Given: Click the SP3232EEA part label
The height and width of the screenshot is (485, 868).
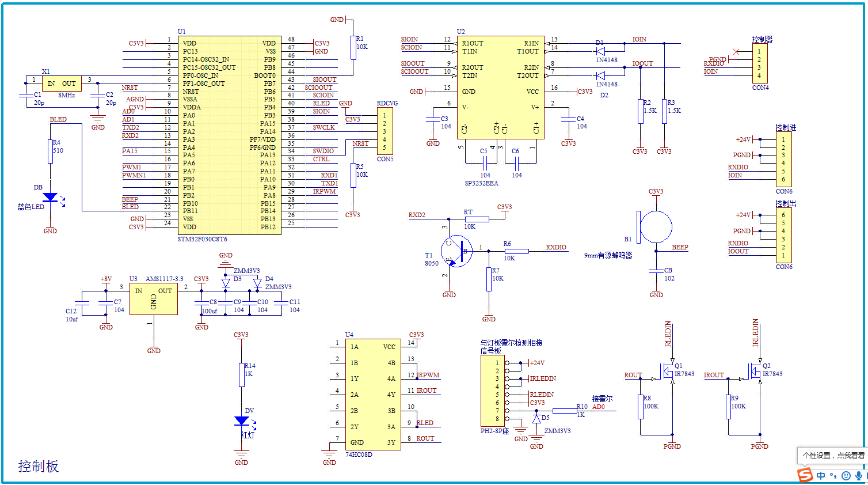Looking at the screenshot, I should (x=482, y=183).
